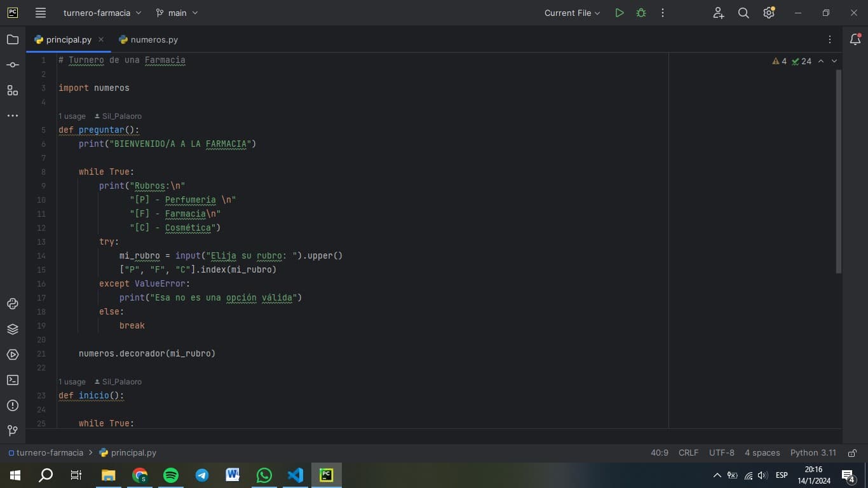The image size is (868, 488).
Task: Go to previous highlighted error arrow
Action: tap(821, 61)
